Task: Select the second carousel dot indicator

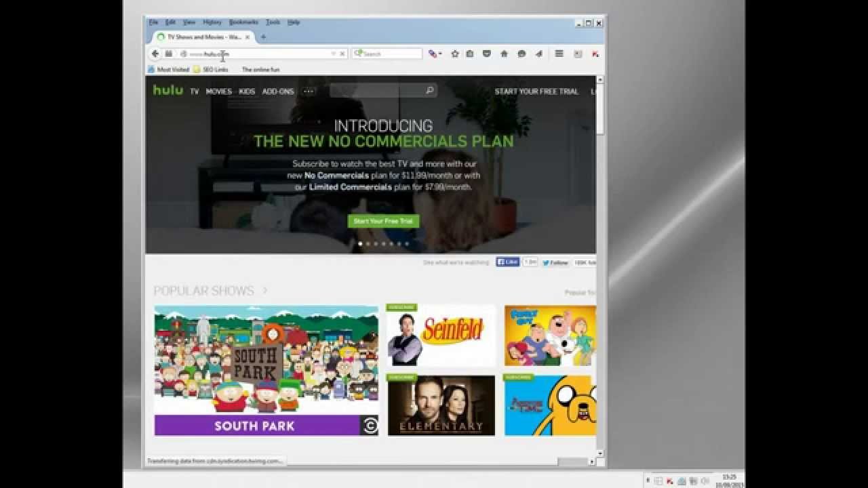Action: [x=368, y=243]
